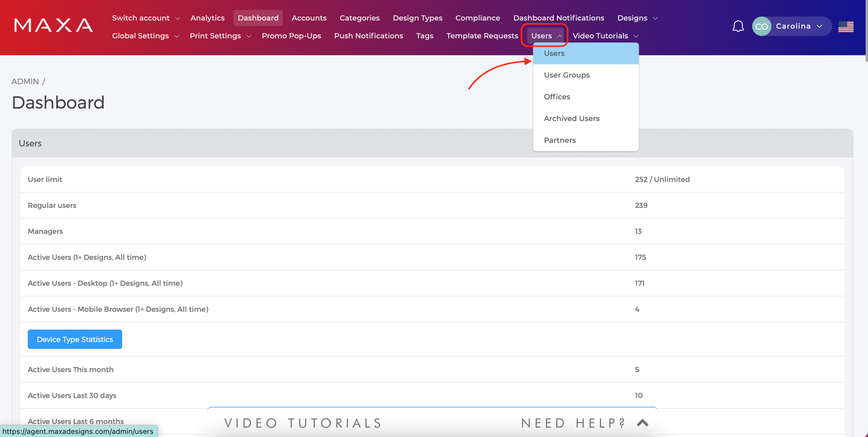This screenshot has height=437, width=868.
Task: Click 'Active Users This month' label
Action: pyautogui.click(x=71, y=370)
